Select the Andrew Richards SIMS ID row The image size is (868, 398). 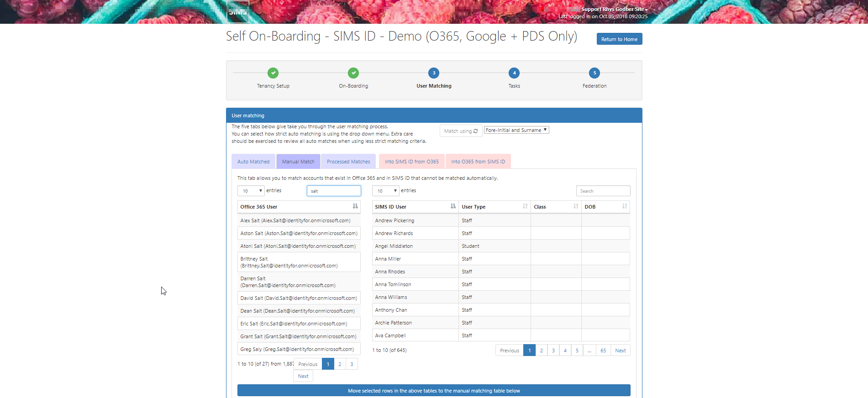tap(501, 233)
